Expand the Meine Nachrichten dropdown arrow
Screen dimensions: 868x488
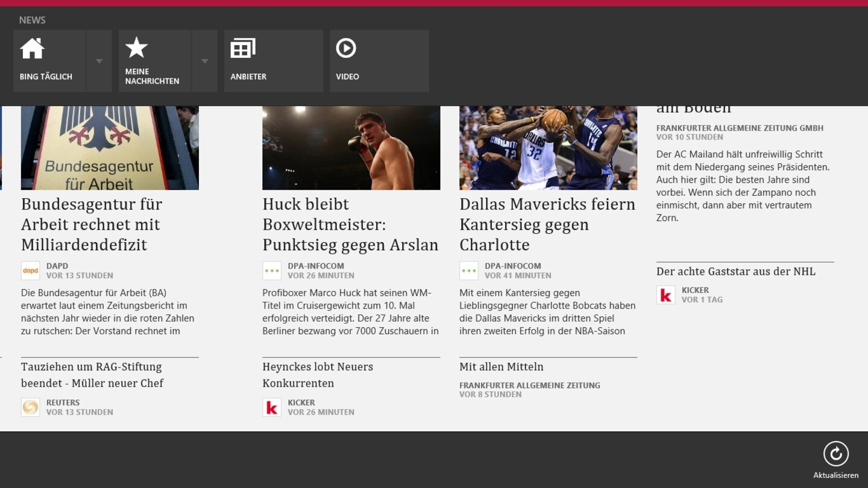[x=205, y=61]
